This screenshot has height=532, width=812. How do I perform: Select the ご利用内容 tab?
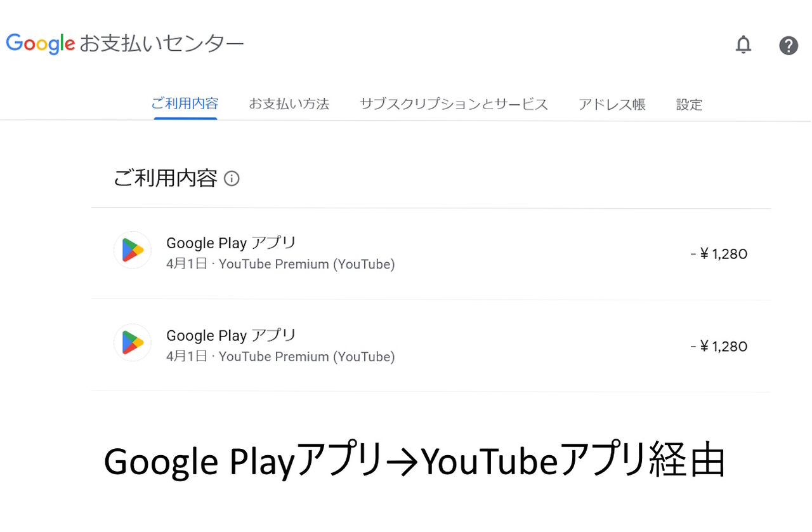coord(185,103)
